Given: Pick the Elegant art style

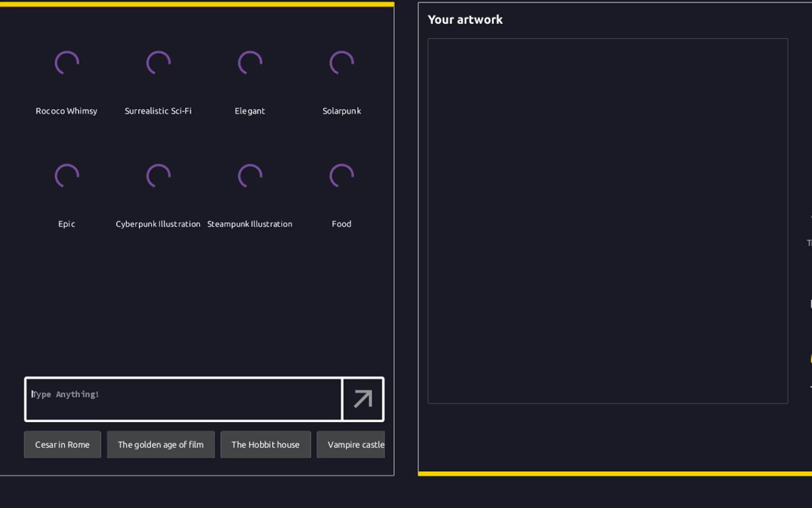Looking at the screenshot, I should (250, 63).
